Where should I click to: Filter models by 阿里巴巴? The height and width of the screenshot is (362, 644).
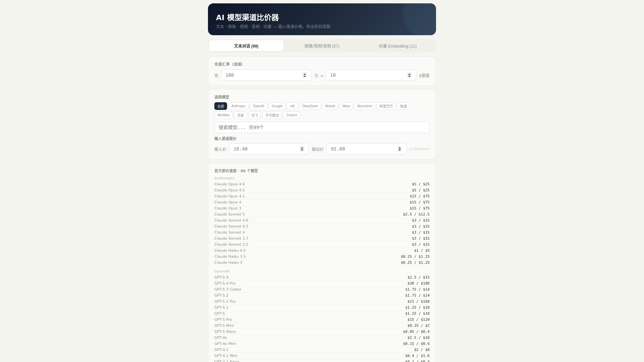click(386, 106)
